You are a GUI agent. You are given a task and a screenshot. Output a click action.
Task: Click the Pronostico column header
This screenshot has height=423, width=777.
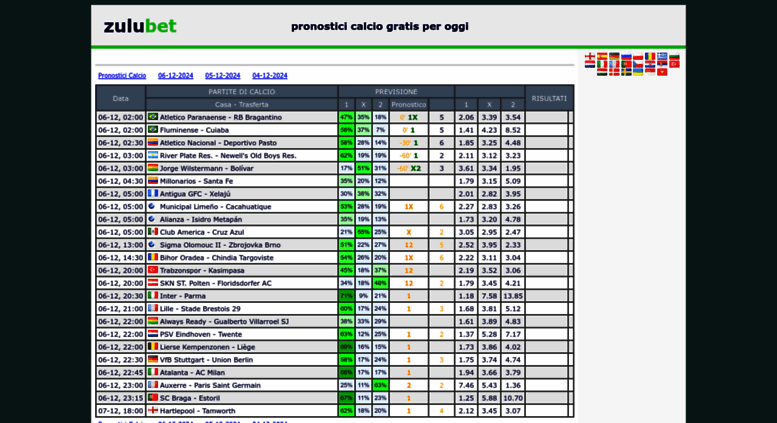click(x=408, y=105)
